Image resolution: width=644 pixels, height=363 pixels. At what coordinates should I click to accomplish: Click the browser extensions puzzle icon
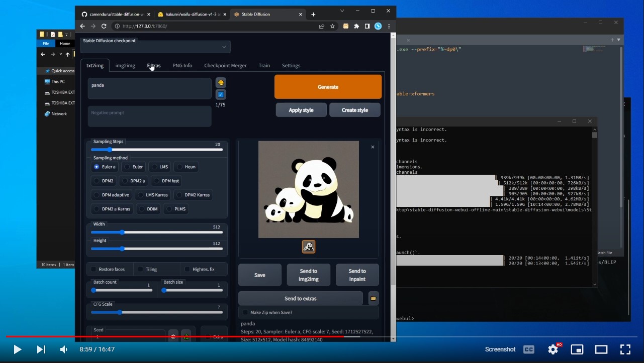coord(356,26)
